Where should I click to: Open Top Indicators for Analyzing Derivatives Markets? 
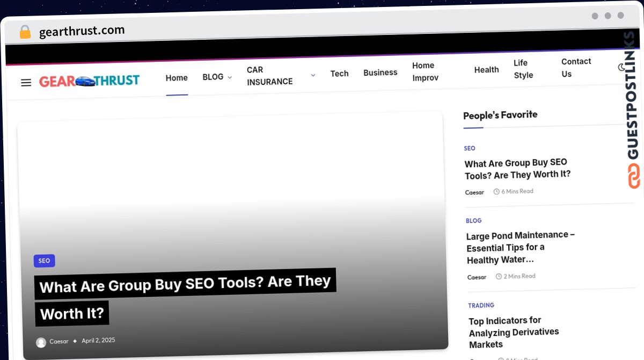514,333
